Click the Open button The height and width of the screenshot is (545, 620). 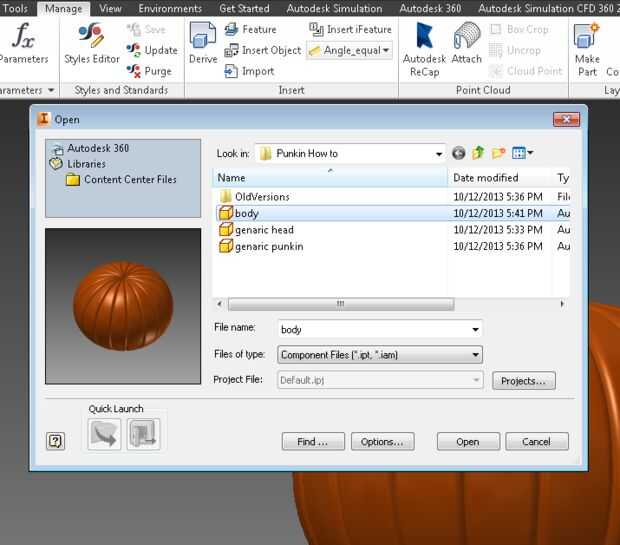pos(468,441)
